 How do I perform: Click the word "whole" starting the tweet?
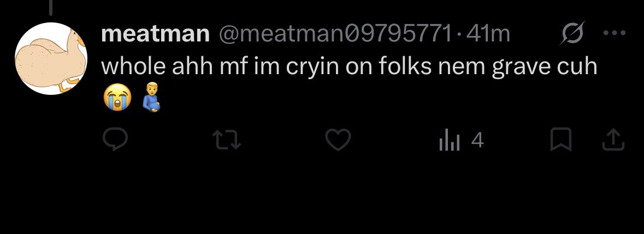[133, 67]
